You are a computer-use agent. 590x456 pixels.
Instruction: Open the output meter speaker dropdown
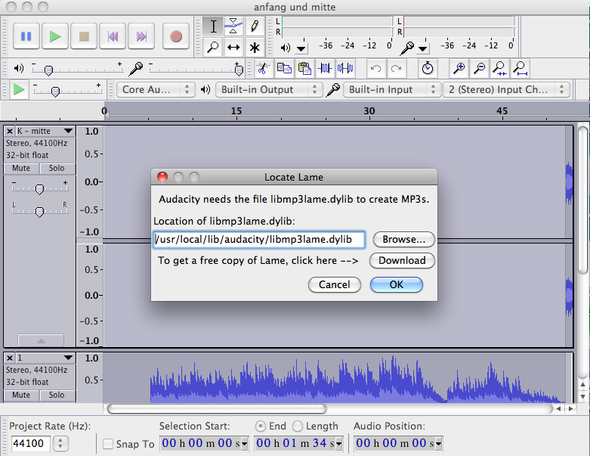[301, 48]
